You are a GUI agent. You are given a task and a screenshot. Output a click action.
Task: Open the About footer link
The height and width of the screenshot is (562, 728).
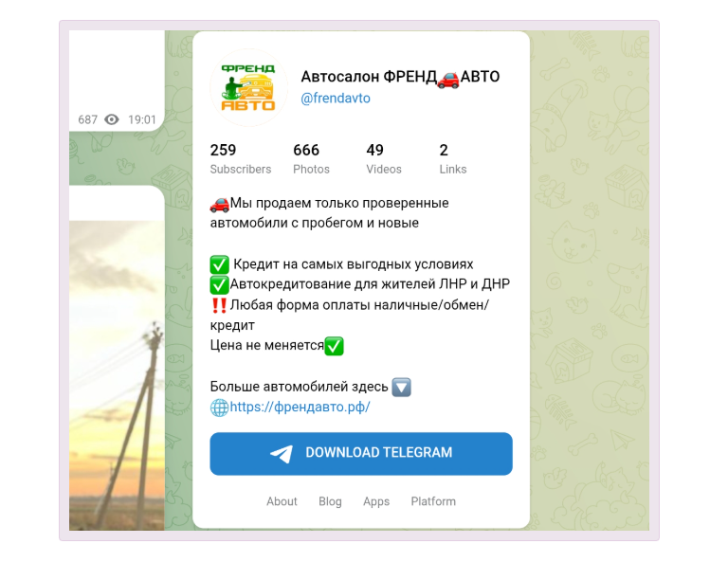pos(282,501)
